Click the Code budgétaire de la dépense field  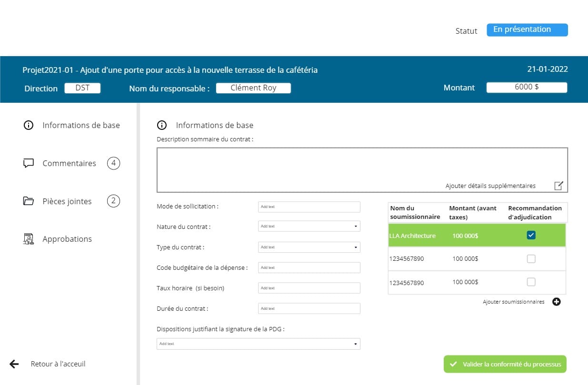tap(309, 267)
